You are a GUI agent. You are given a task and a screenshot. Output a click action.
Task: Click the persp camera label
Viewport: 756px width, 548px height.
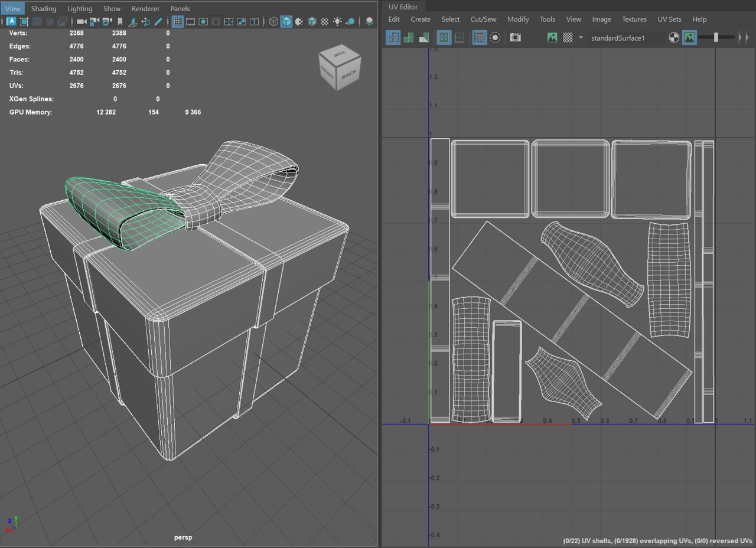click(183, 537)
